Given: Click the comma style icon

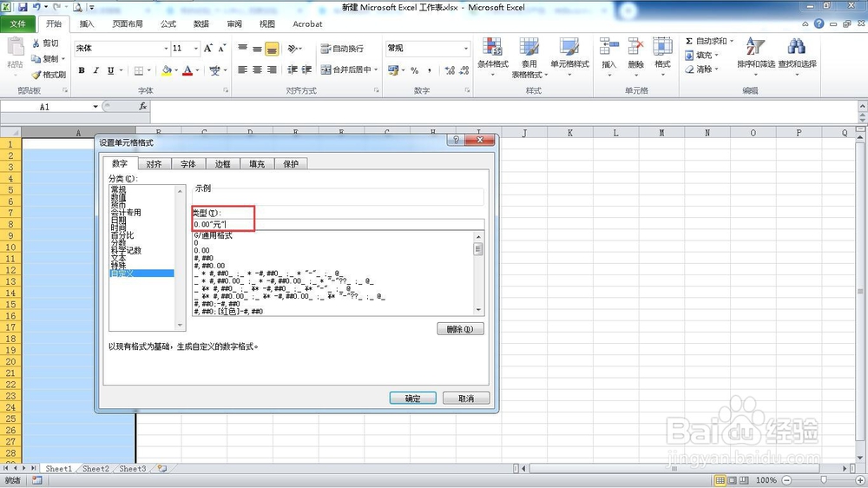Looking at the screenshot, I should point(430,70).
